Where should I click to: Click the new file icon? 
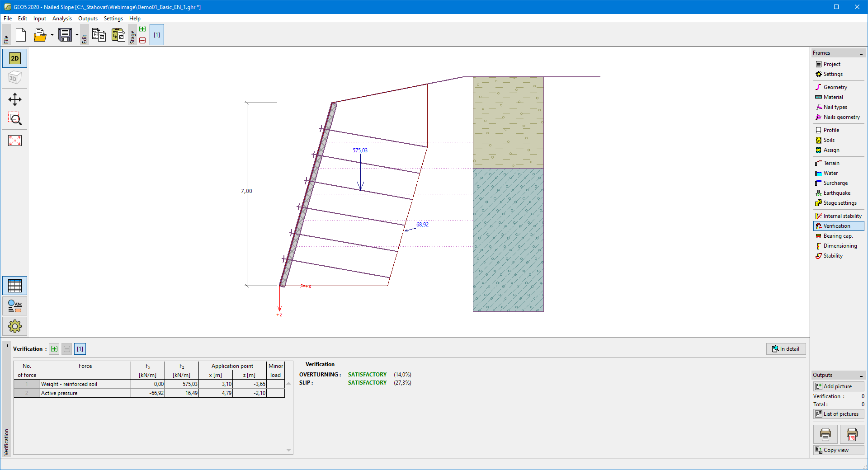(x=21, y=35)
